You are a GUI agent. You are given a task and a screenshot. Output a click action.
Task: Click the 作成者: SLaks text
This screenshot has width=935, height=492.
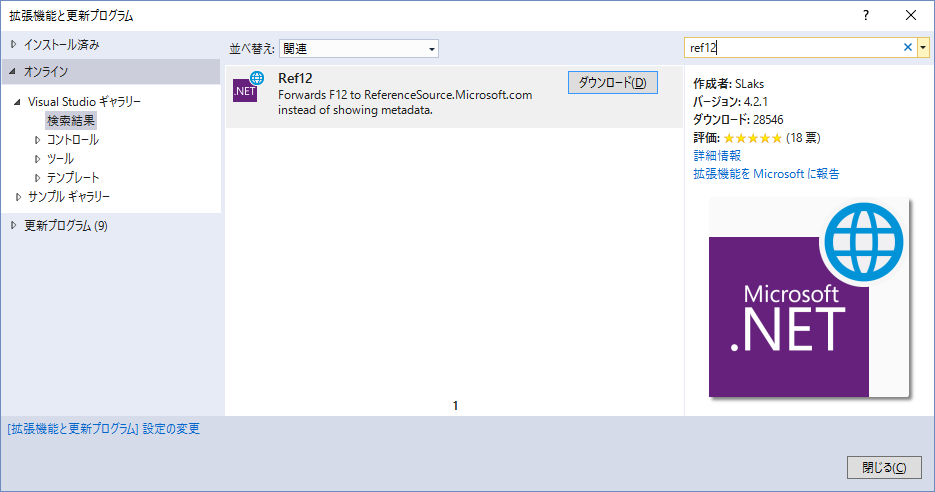click(x=728, y=83)
